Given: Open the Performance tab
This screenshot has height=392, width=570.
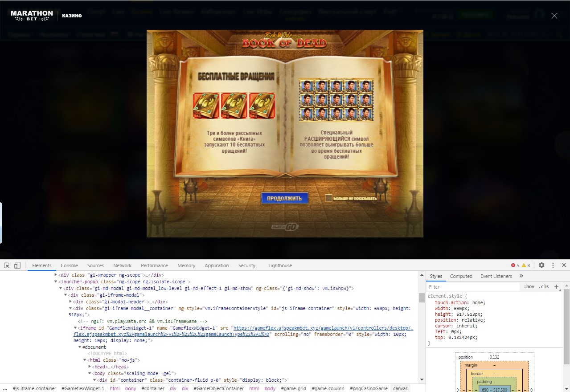Looking at the screenshot, I should pos(154,265).
